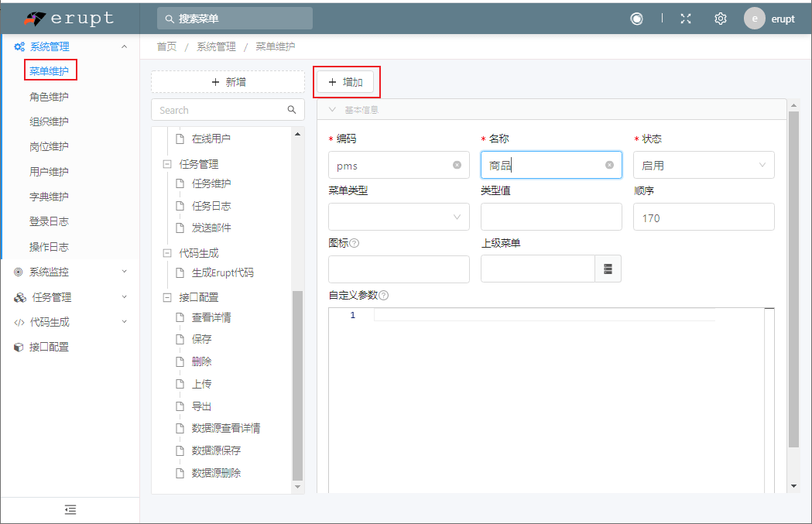Click the file icon beside 生成Erupt代码
This screenshot has height=524, width=812.
tap(180, 272)
